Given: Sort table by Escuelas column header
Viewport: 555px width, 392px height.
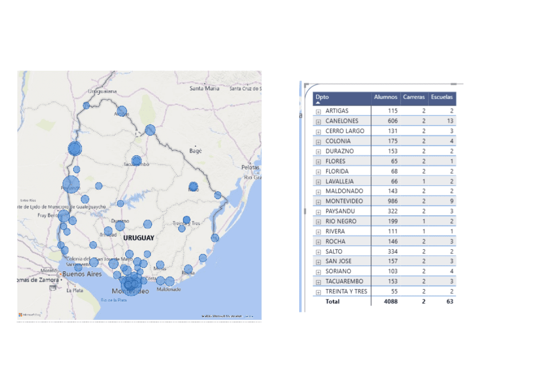Looking at the screenshot, I should click(x=442, y=97).
